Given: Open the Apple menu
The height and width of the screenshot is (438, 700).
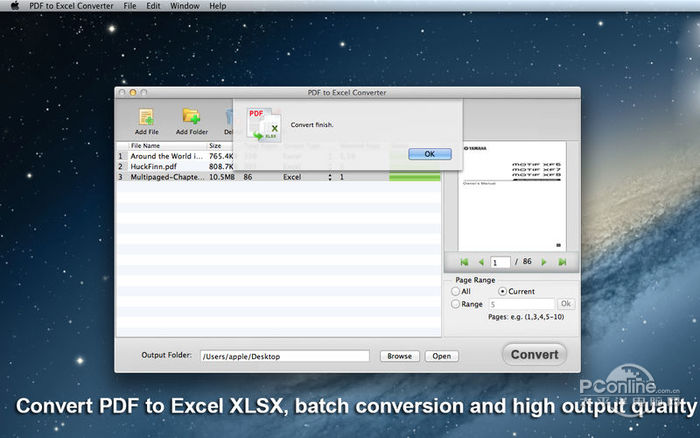Looking at the screenshot, I should [x=14, y=6].
